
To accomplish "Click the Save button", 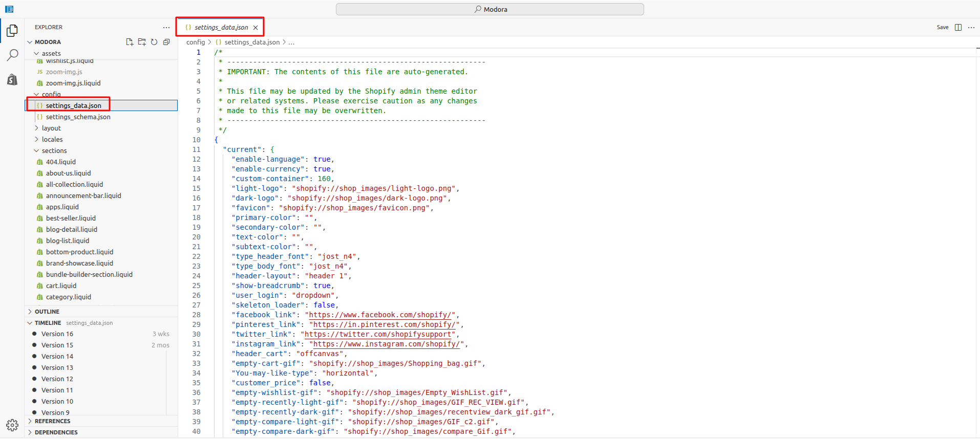I will 943,27.
